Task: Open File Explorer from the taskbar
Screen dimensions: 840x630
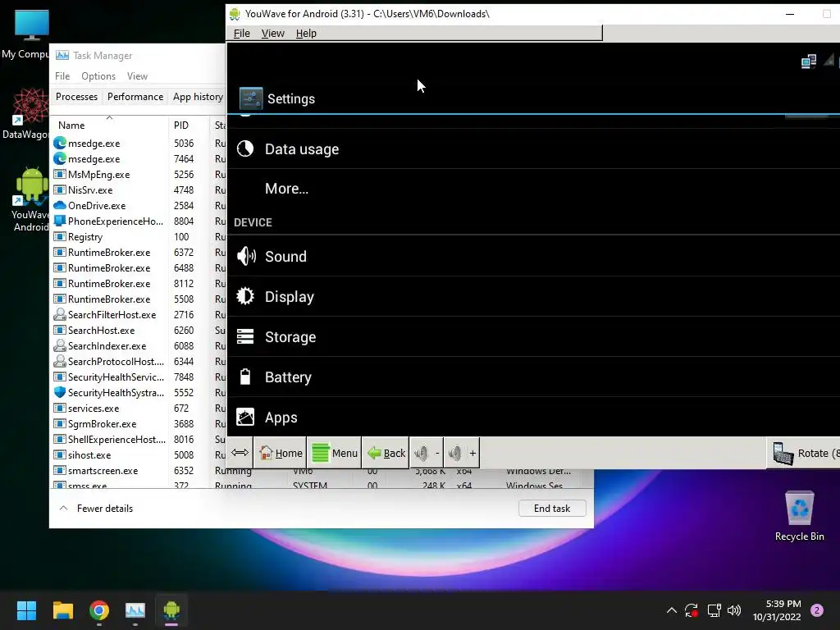Action: (x=62, y=610)
